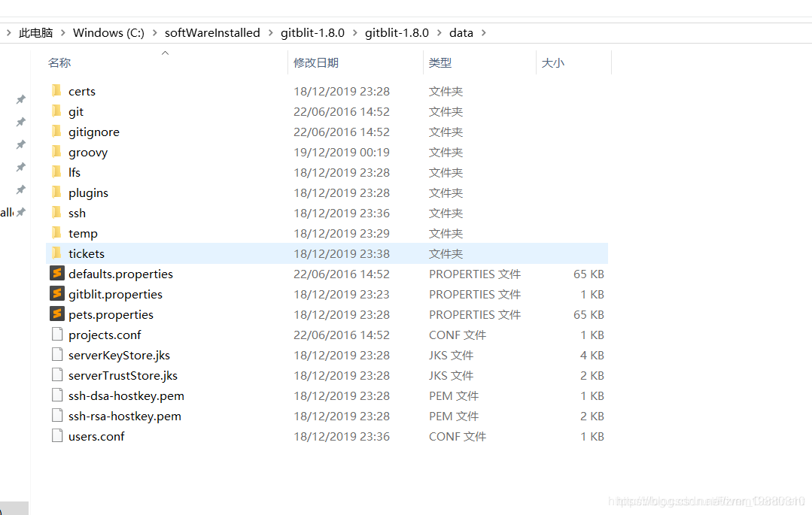Click the file icon of users.conf

57,436
